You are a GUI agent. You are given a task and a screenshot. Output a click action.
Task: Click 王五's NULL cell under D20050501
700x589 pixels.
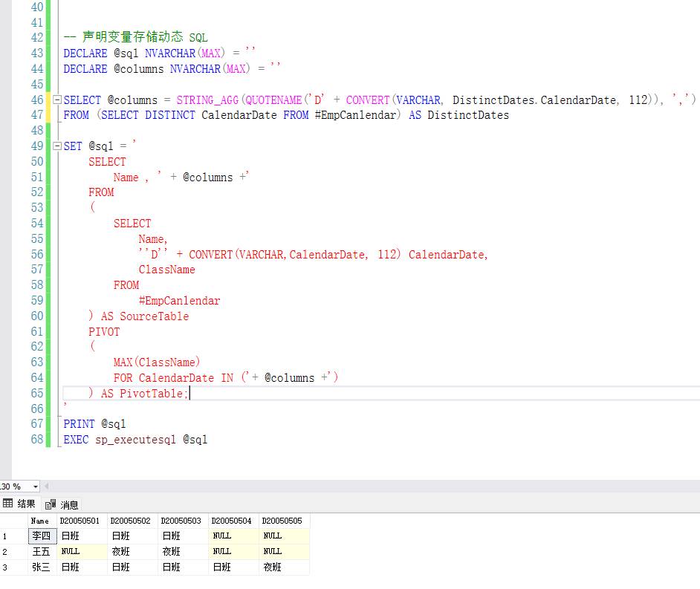click(x=82, y=552)
